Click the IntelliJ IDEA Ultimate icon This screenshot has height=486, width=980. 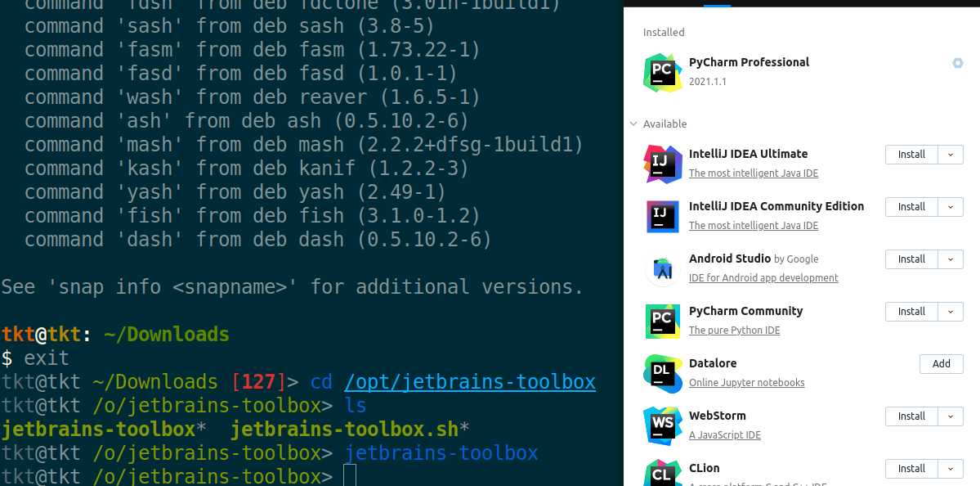coord(663,164)
